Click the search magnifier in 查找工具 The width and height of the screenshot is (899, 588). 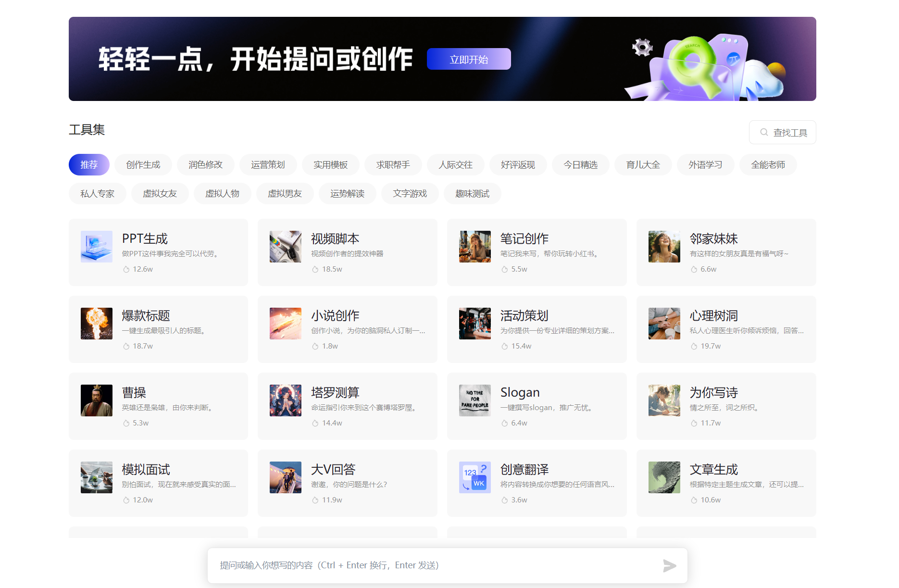(764, 132)
